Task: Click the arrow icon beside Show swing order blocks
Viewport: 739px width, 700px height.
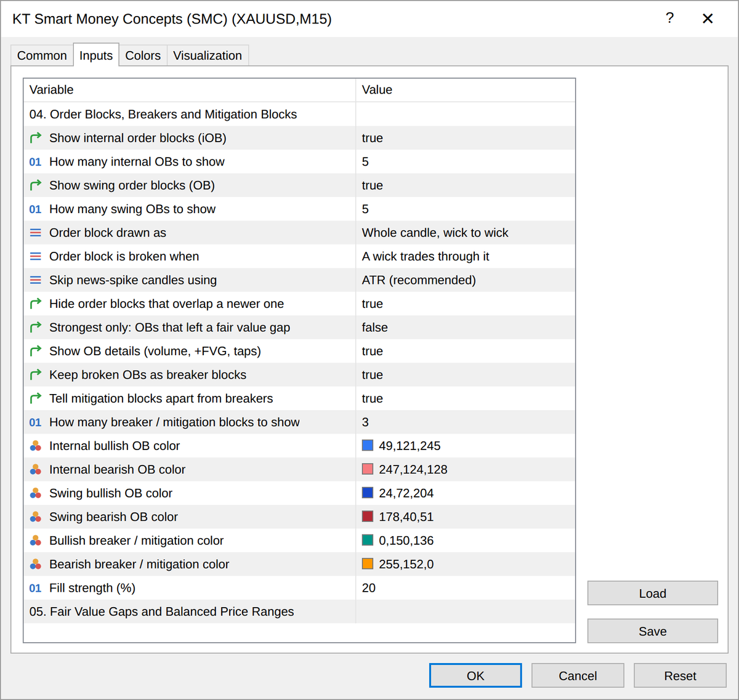Action: [x=36, y=185]
